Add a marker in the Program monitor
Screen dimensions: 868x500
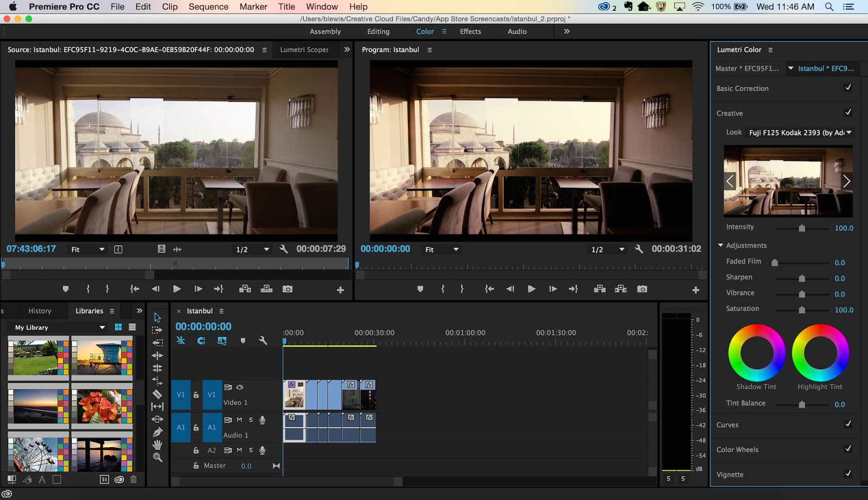(420, 289)
